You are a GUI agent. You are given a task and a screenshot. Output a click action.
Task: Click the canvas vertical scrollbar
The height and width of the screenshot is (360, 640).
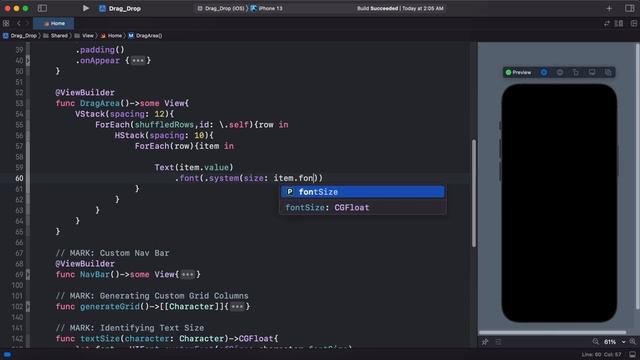click(x=638, y=176)
